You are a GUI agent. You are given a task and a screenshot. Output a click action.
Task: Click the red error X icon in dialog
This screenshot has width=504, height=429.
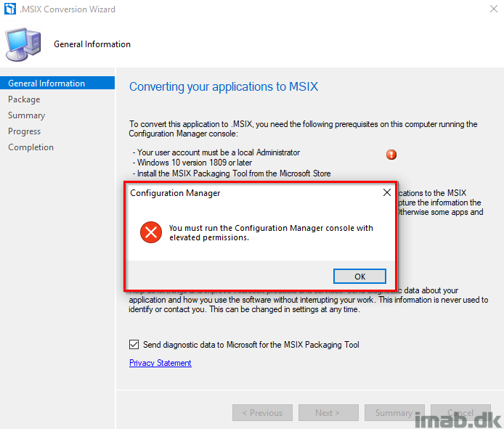click(x=151, y=232)
